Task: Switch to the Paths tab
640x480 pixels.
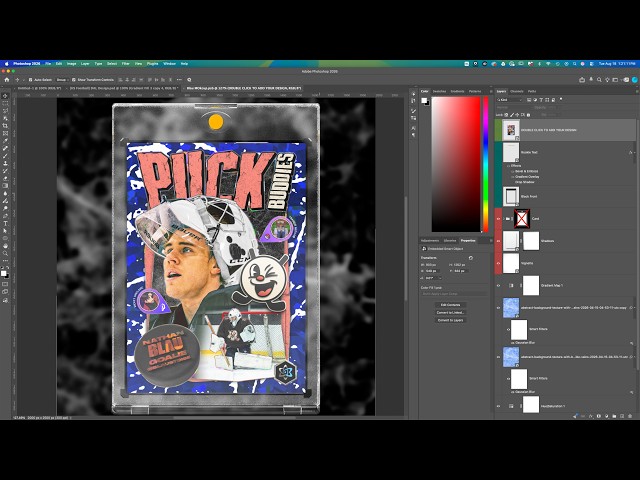Action: point(532,91)
